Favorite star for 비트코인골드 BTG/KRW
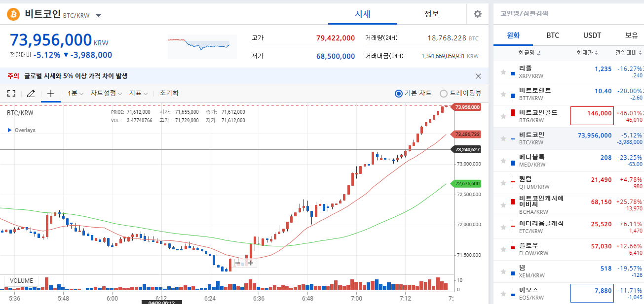 click(503, 116)
